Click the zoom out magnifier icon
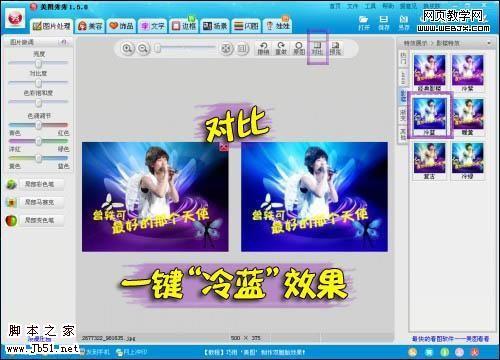The height and width of the screenshot is (360, 500). (x=143, y=49)
